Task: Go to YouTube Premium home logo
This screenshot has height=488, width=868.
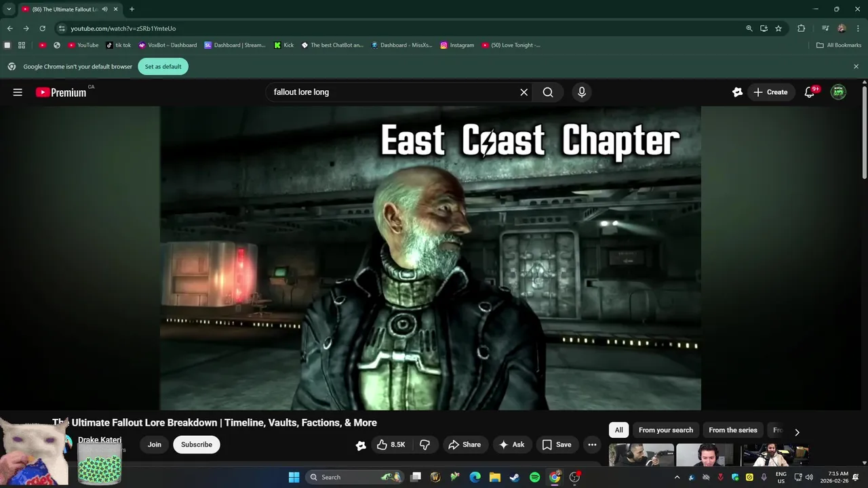Action: click(x=61, y=92)
